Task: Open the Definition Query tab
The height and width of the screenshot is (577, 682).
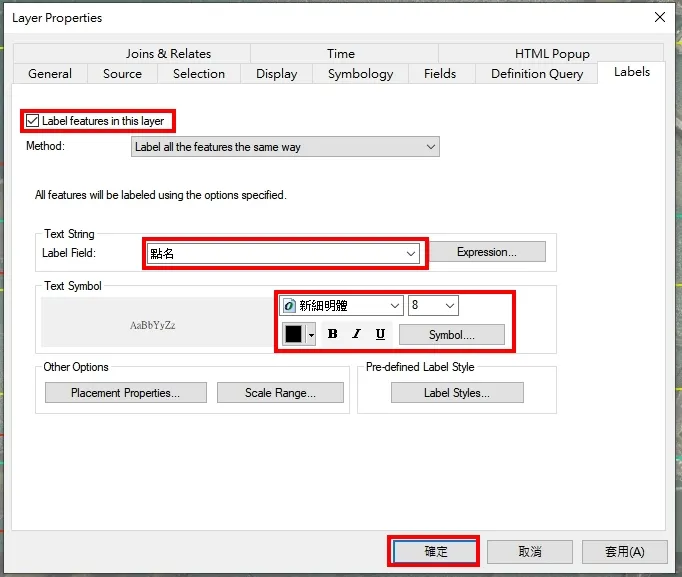Action: (537, 73)
